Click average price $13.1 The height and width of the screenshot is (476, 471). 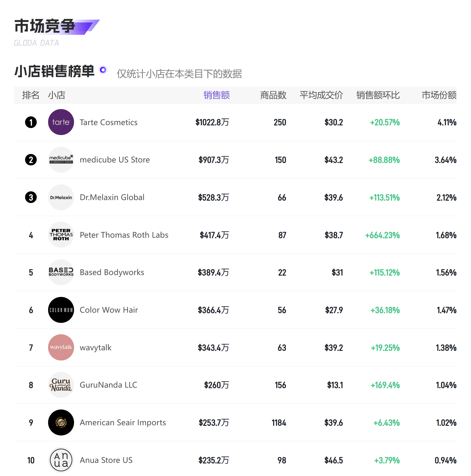coord(335,385)
